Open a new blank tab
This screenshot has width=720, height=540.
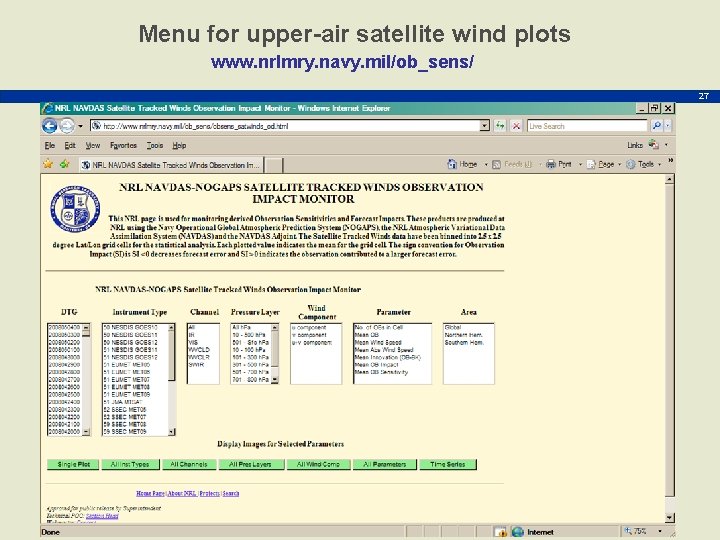(x=274, y=165)
